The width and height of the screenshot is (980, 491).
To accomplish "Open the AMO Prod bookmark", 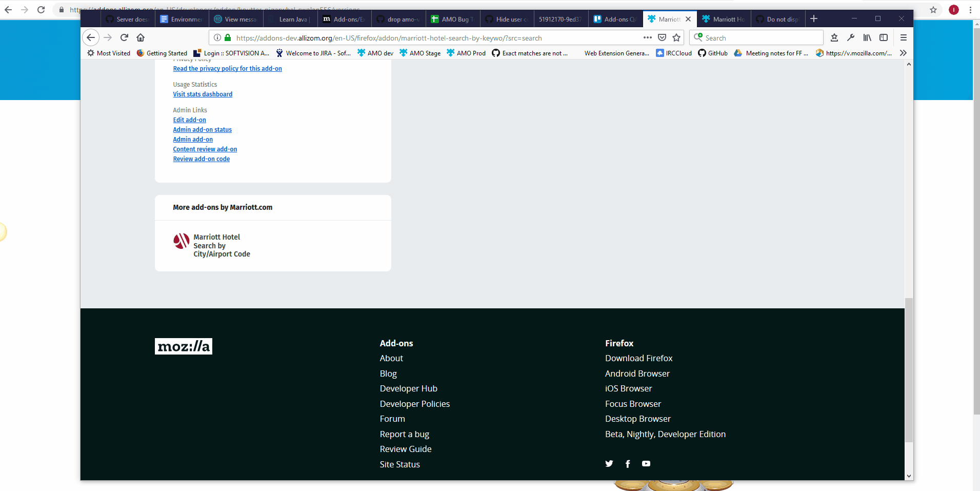I will point(466,53).
